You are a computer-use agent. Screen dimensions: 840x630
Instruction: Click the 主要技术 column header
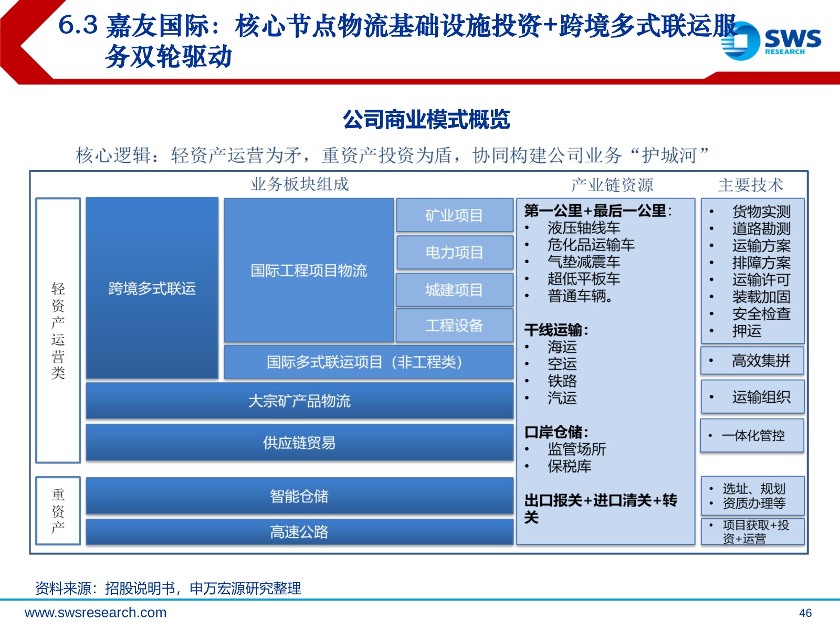(751, 185)
